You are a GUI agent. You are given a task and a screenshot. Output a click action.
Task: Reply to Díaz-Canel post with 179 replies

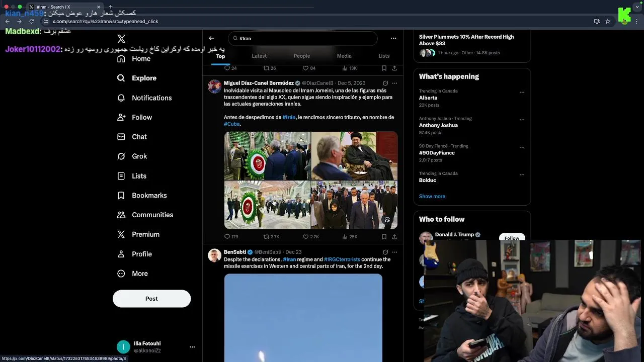click(231, 237)
